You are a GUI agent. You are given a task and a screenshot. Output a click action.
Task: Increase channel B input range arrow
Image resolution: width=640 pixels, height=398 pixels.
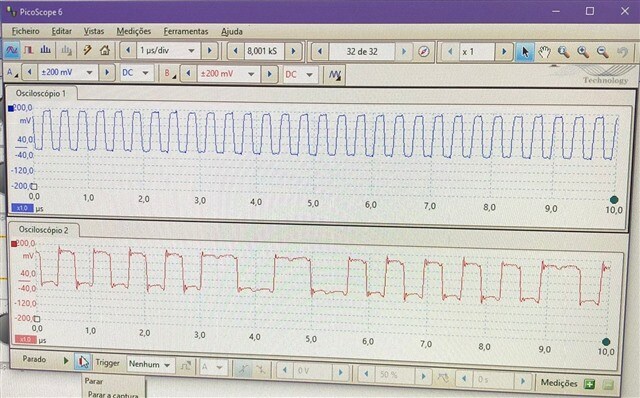click(269, 74)
